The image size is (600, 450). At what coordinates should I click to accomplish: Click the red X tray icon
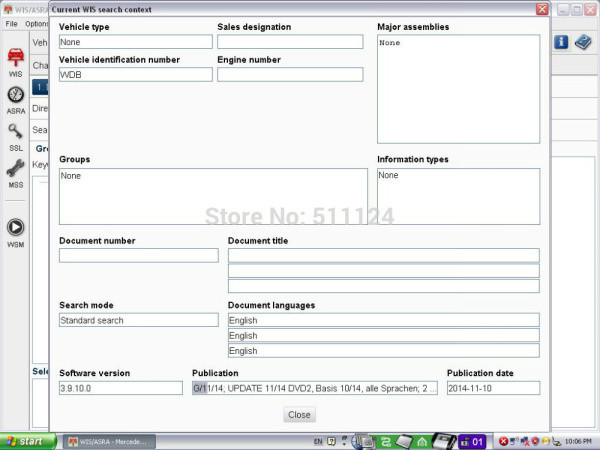[x=503, y=442]
